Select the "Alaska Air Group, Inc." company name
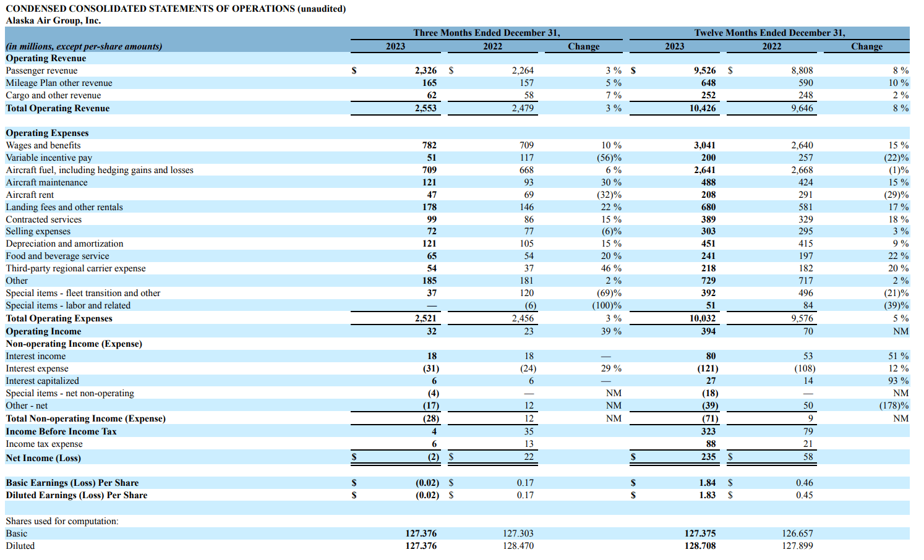 click(x=53, y=20)
